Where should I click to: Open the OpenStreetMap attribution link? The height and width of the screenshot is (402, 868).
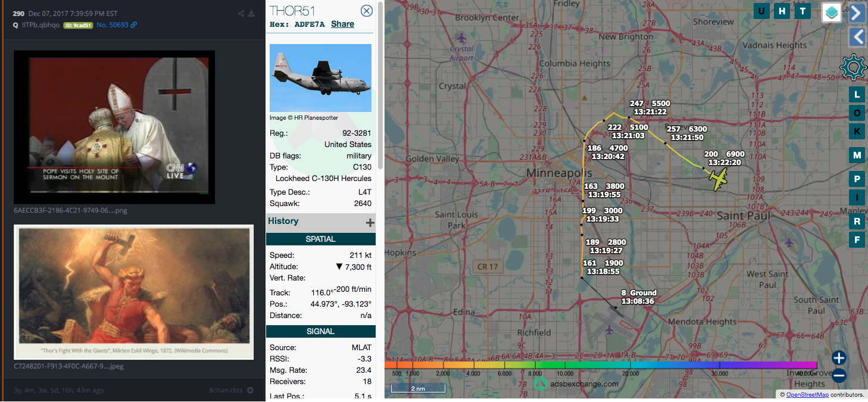click(807, 394)
